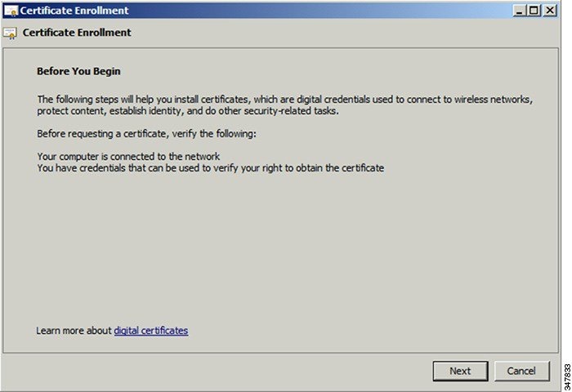Click the 'Before requesting a certificate' line
The width and height of the screenshot is (572, 392).
(146, 132)
